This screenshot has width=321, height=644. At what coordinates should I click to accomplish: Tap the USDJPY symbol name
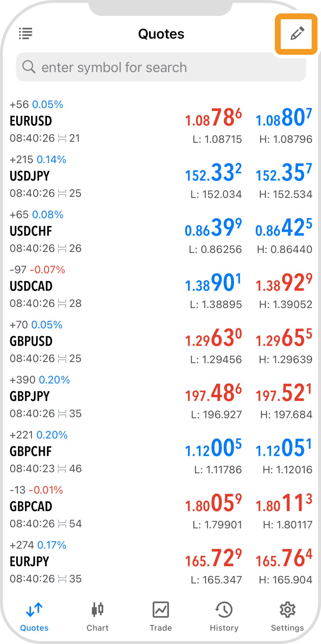pos(30,176)
